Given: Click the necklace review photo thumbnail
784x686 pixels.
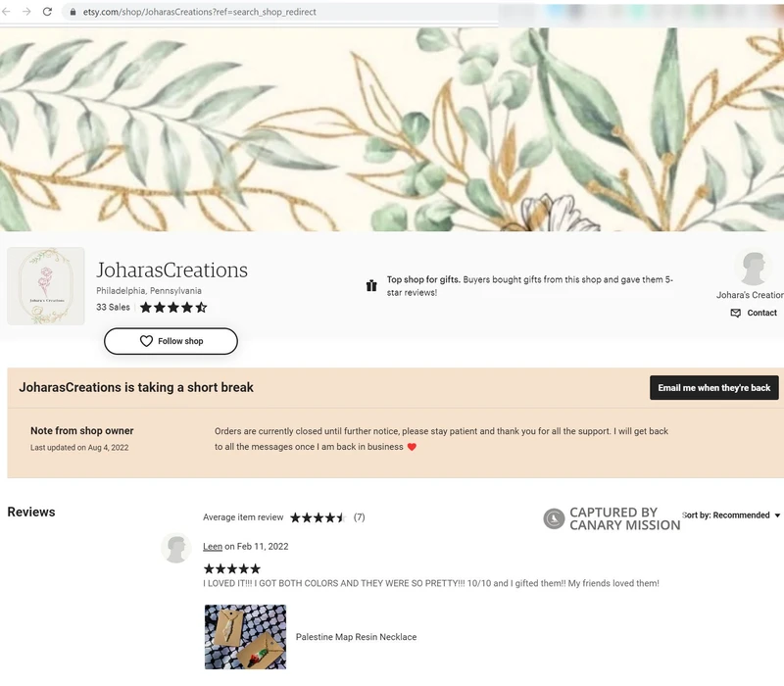Looking at the screenshot, I should pyautogui.click(x=246, y=637).
